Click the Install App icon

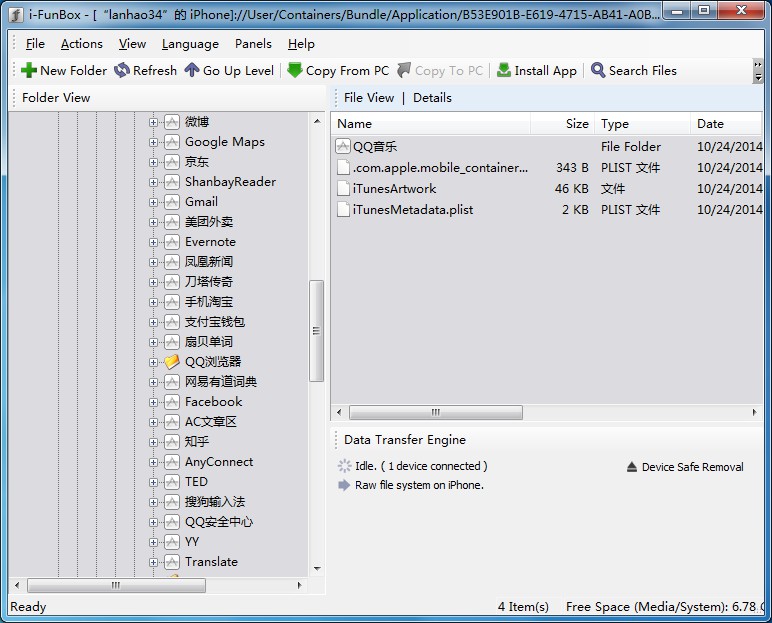pos(504,70)
